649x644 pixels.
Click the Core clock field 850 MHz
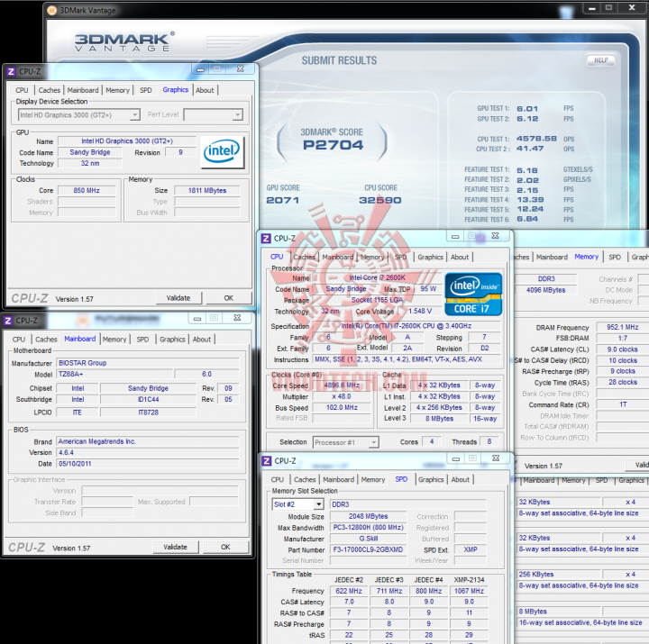87,190
